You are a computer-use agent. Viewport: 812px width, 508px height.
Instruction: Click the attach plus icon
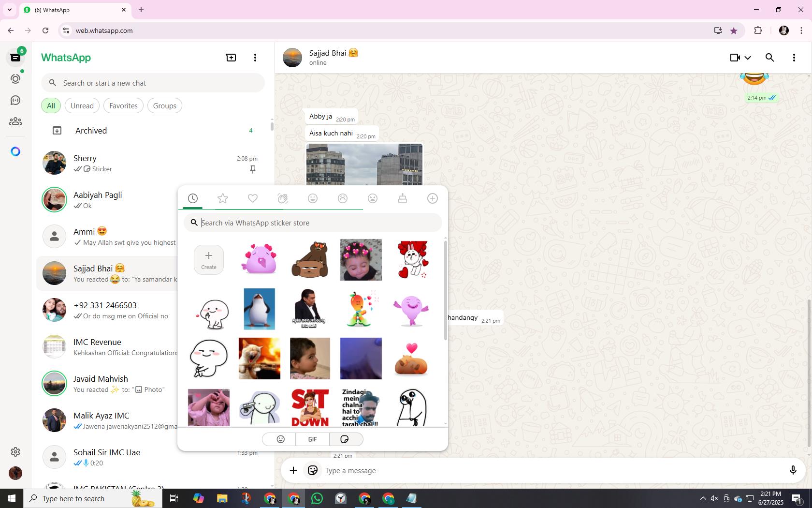(x=293, y=470)
